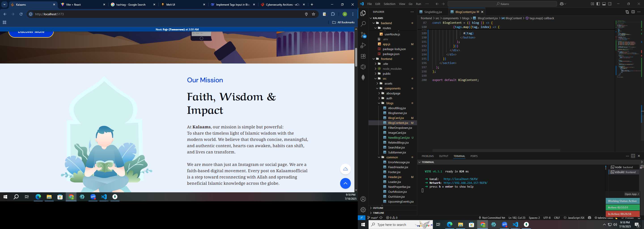Open the Extensions view in VS Code
This screenshot has height=229, width=644.
pyautogui.click(x=363, y=56)
